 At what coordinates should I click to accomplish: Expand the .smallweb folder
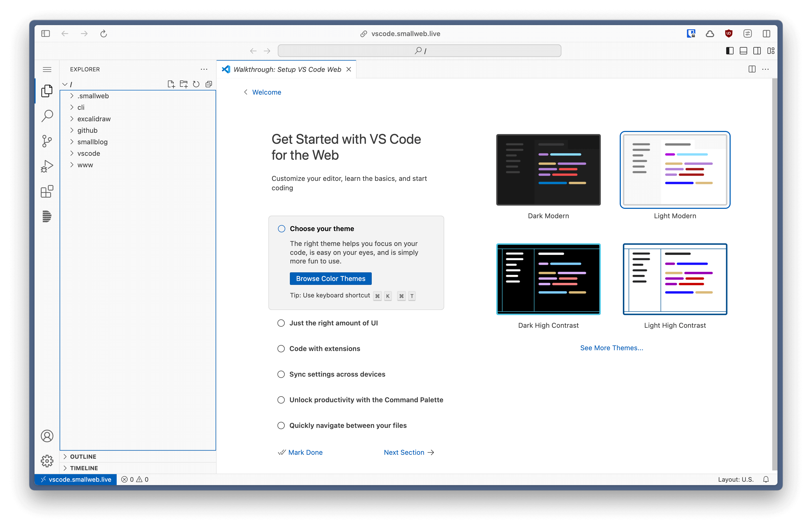(138, 96)
